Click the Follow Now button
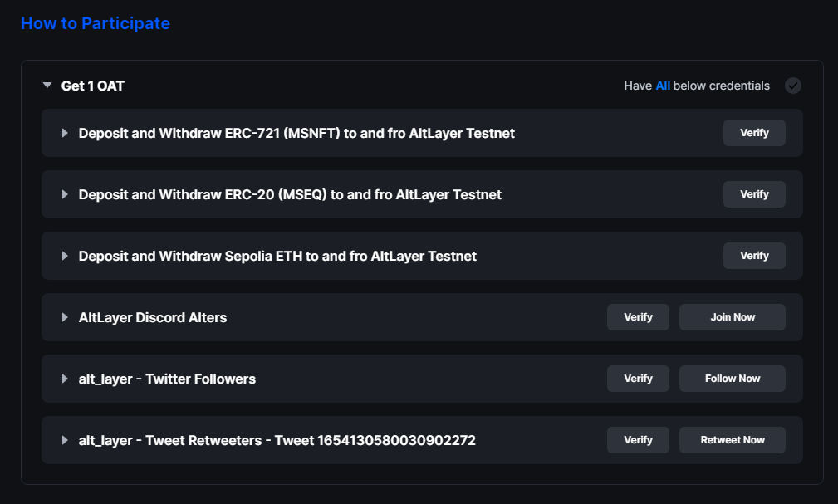838x504 pixels. (x=733, y=379)
